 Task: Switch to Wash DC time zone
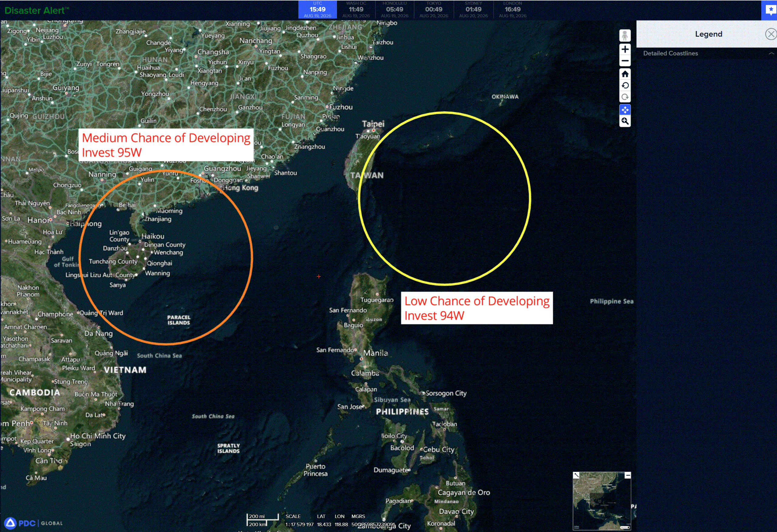(x=356, y=10)
